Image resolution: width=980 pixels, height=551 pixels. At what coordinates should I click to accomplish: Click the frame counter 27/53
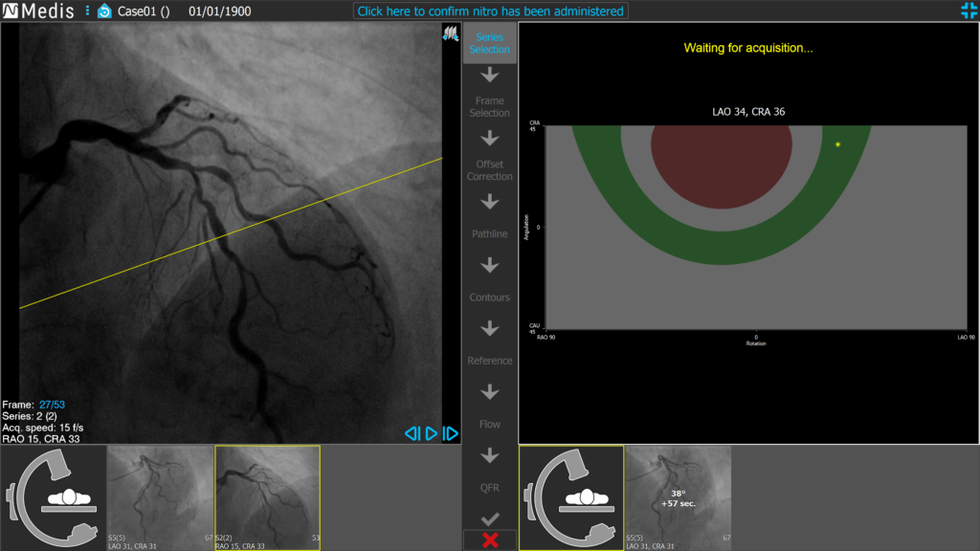pyautogui.click(x=52, y=405)
